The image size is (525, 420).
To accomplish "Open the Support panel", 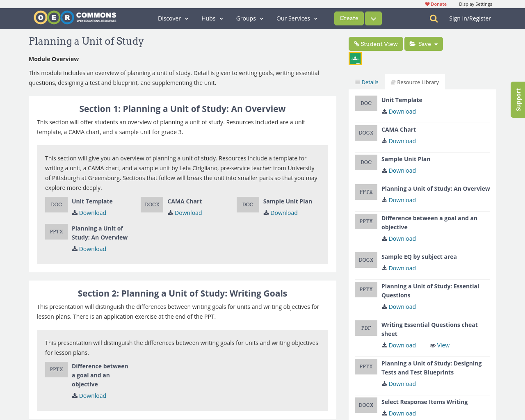I will point(518,100).
